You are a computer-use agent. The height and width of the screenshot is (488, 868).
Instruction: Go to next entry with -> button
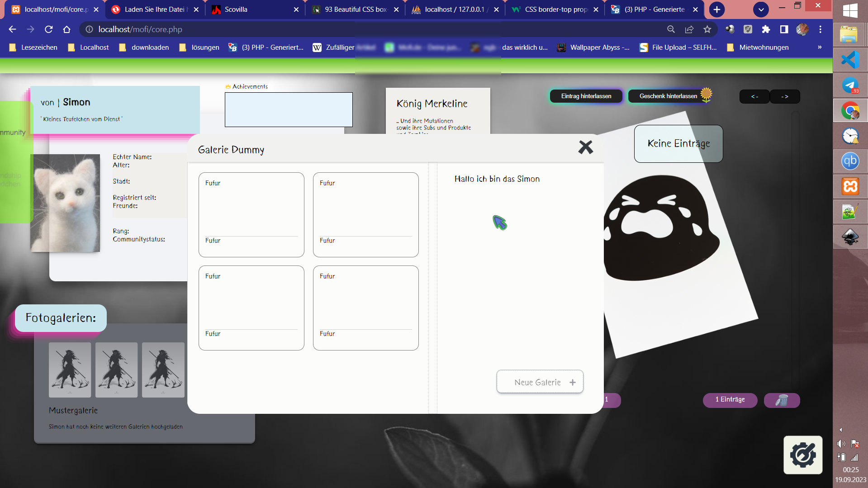[785, 97]
